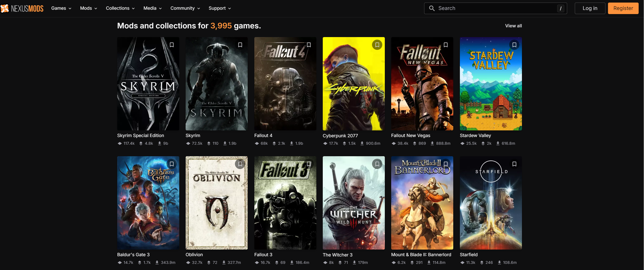Click the search magnifier icon

432,8
